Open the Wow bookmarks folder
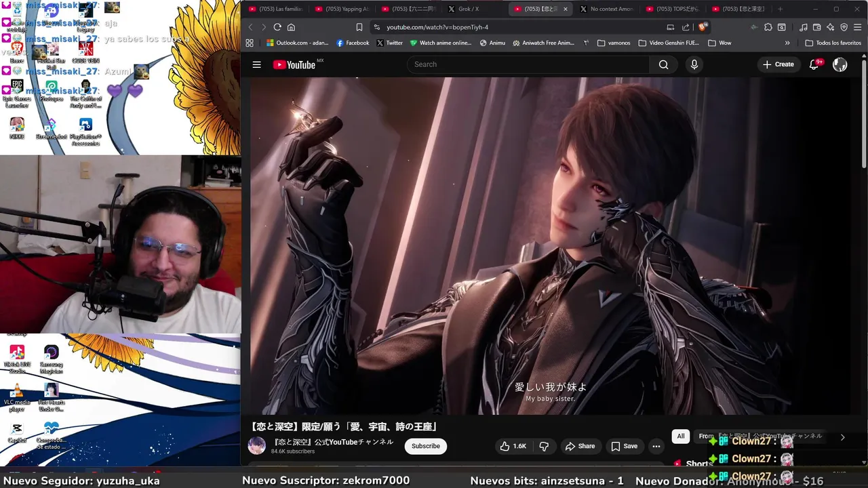 pyautogui.click(x=719, y=43)
